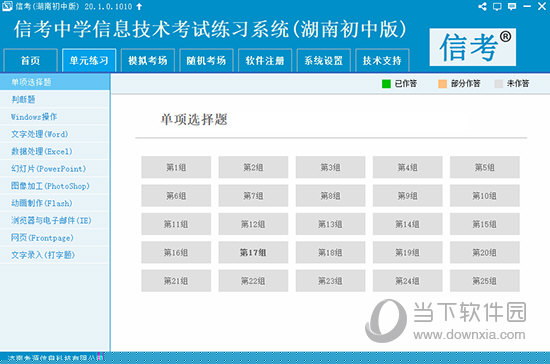Click the 单项选择题 heading text
Viewport: 550px width, 364px height.
click(x=194, y=120)
